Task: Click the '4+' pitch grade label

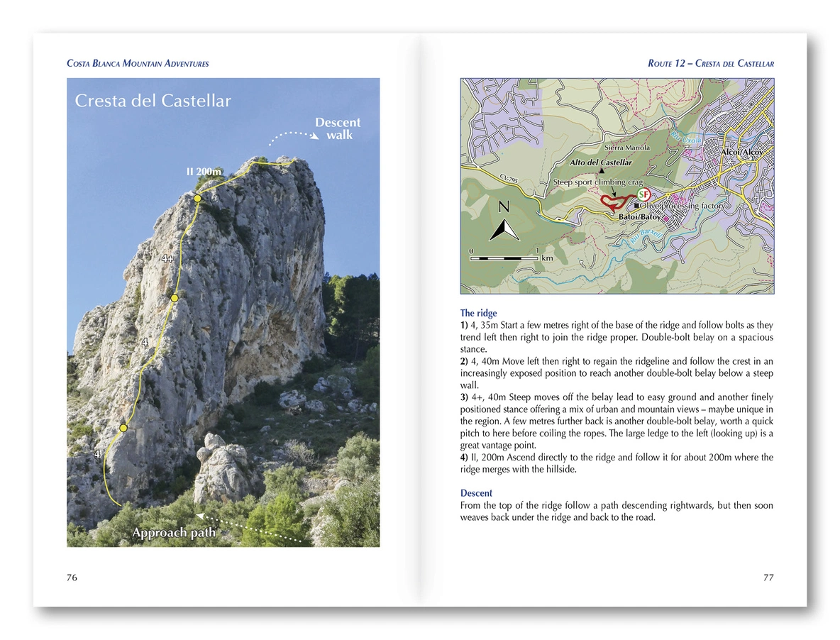Action: coord(168,258)
